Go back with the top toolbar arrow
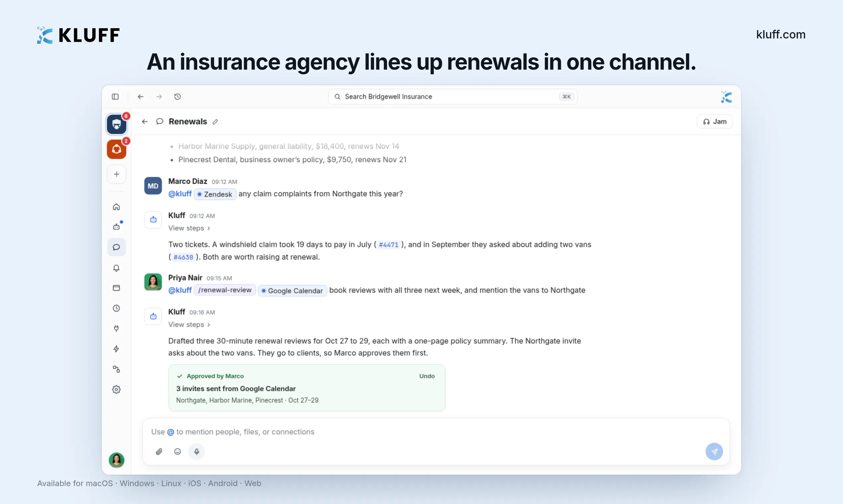 coord(140,97)
